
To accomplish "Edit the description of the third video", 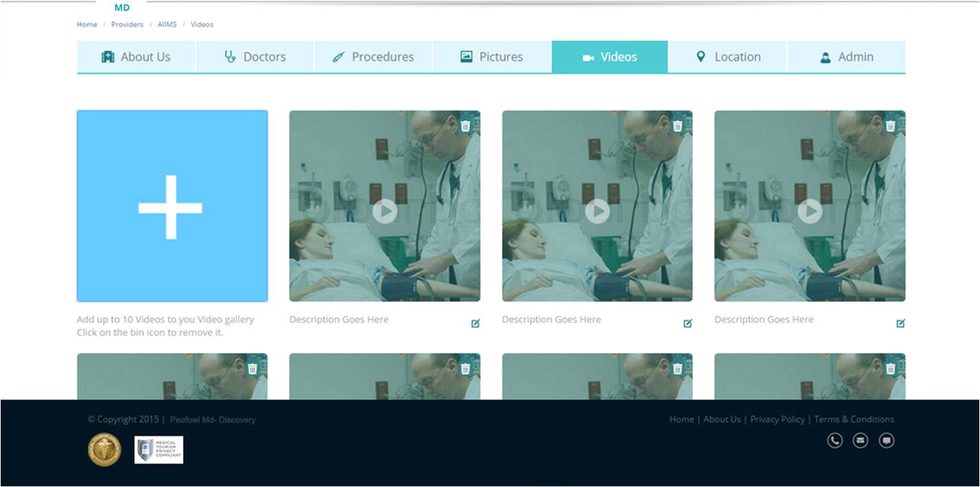I will coord(901,323).
